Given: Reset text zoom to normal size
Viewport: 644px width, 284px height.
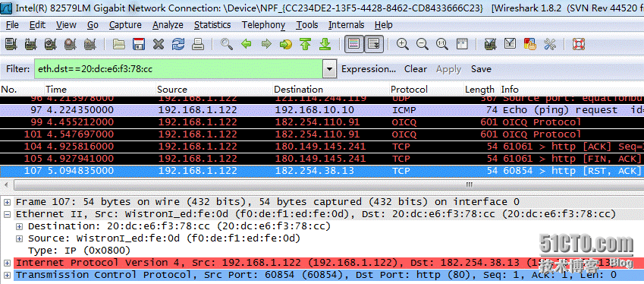Looking at the screenshot, I should click(x=442, y=44).
